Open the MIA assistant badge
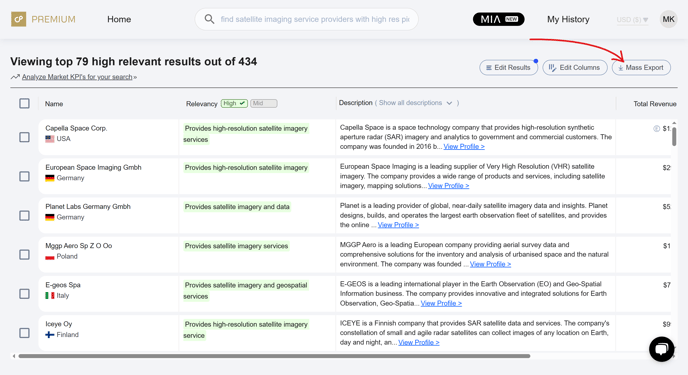Screen dimensions: 688x375 coord(498,19)
